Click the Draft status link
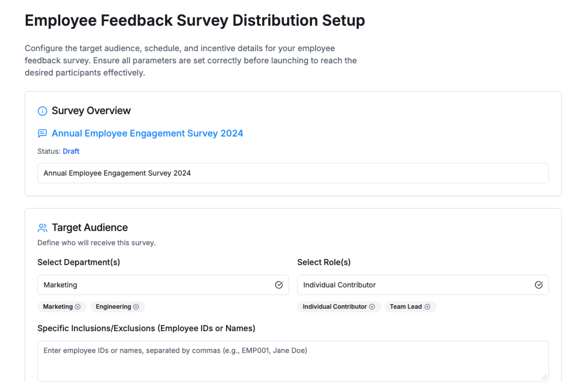588x382 pixels. pyautogui.click(x=71, y=151)
